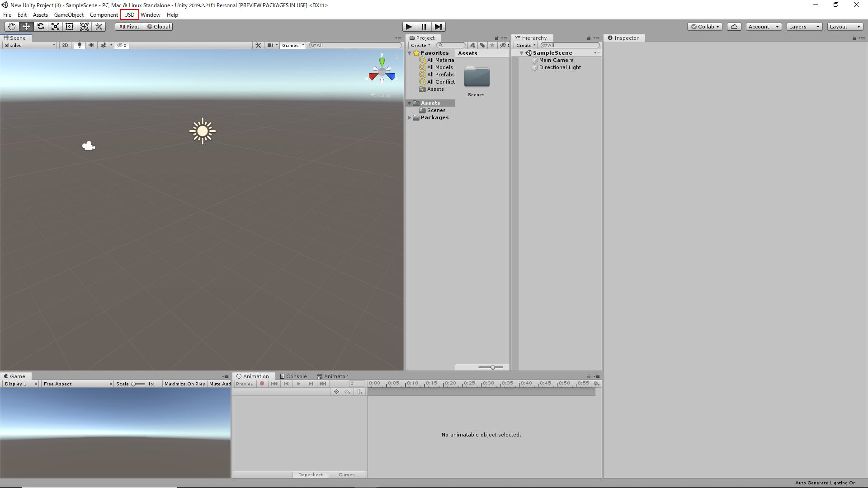Open scene camera settings icon
The image size is (868, 488).
click(270, 45)
